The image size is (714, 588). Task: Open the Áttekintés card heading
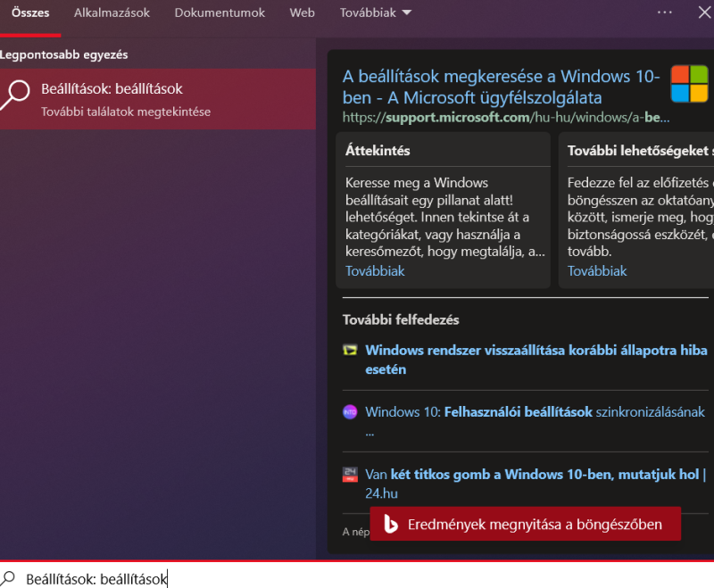(378, 151)
